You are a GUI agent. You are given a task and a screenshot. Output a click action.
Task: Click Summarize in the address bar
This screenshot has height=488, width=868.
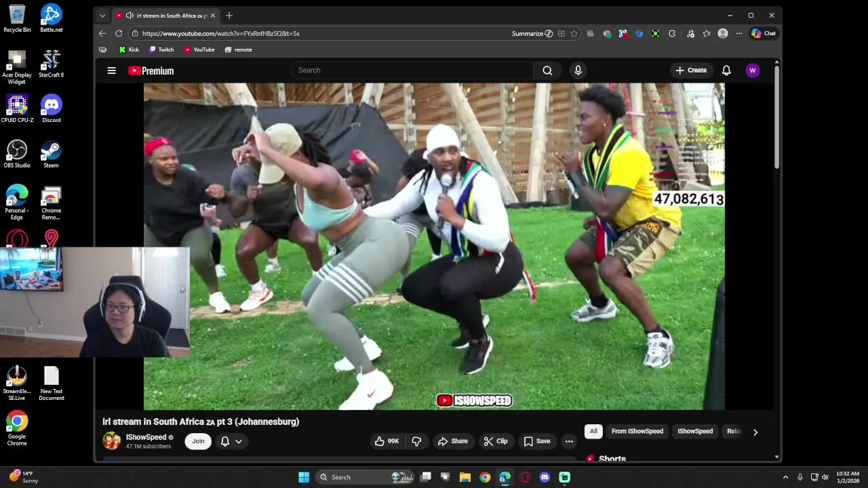point(532,33)
